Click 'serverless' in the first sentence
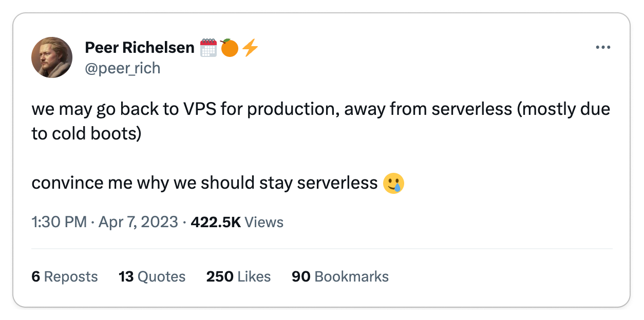 click(x=470, y=110)
